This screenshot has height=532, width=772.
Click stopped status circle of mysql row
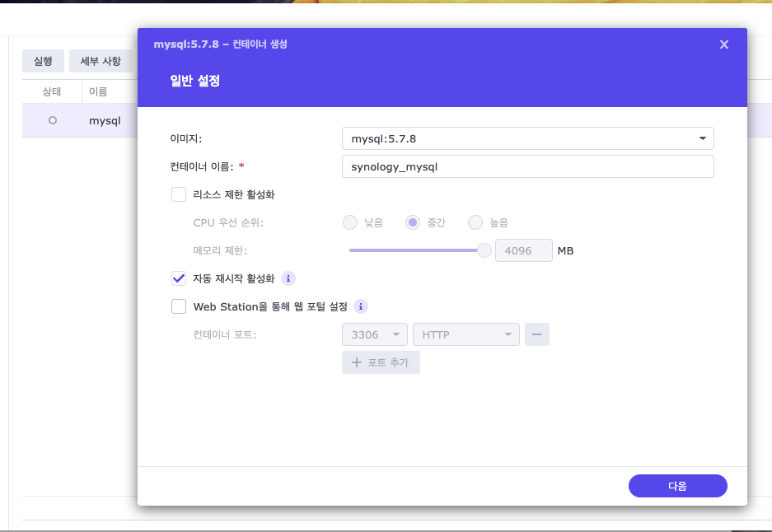(x=53, y=120)
